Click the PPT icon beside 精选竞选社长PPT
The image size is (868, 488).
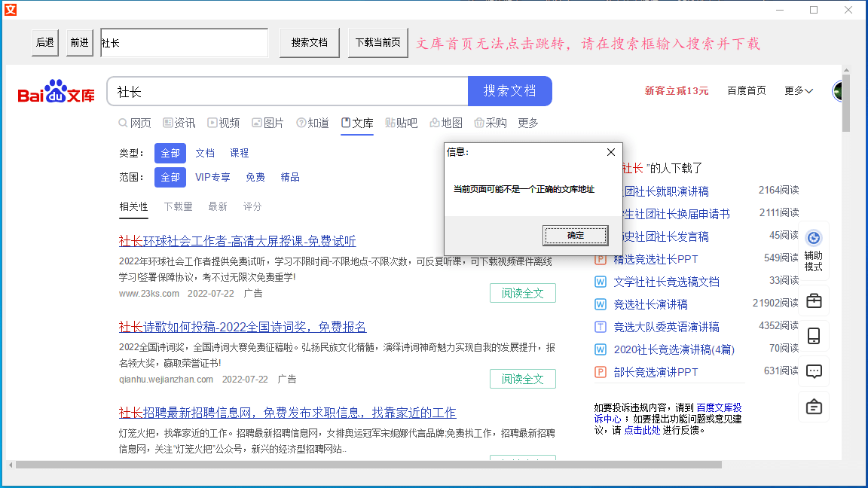(600, 260)
